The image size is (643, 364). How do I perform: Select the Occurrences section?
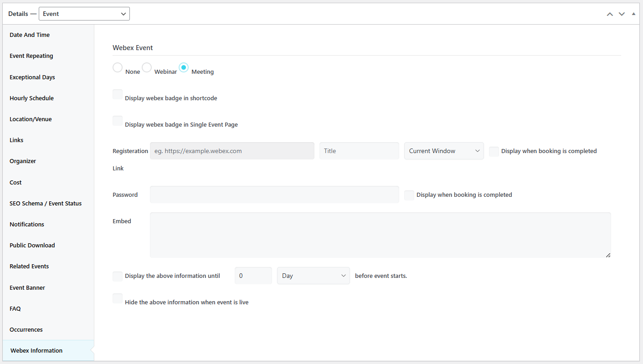(x=26, y=329)
